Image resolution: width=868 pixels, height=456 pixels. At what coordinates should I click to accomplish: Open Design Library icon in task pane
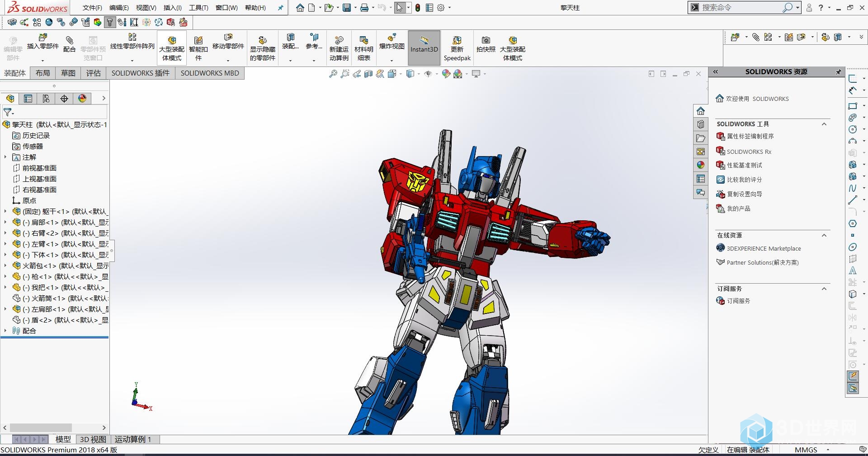[700, 124]
